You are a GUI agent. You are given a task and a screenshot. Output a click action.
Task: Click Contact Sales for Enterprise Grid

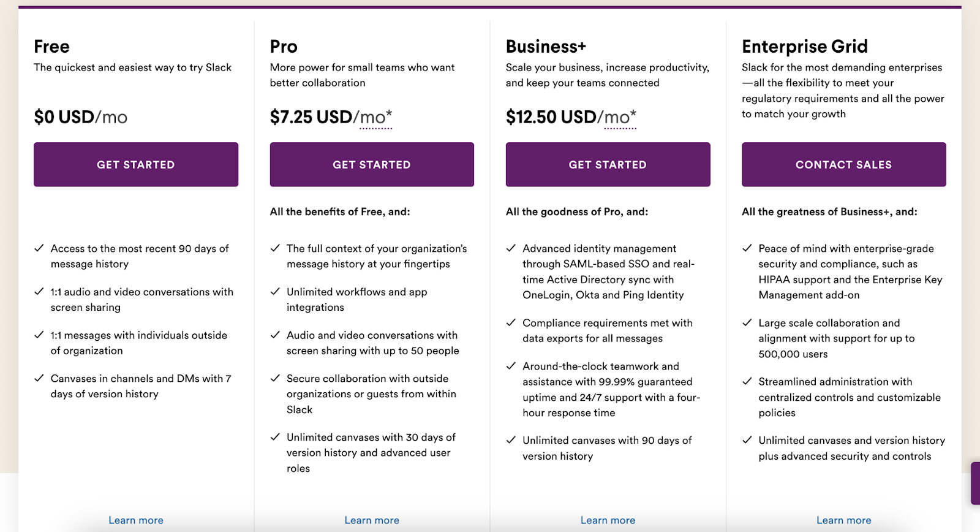[843, 164]
